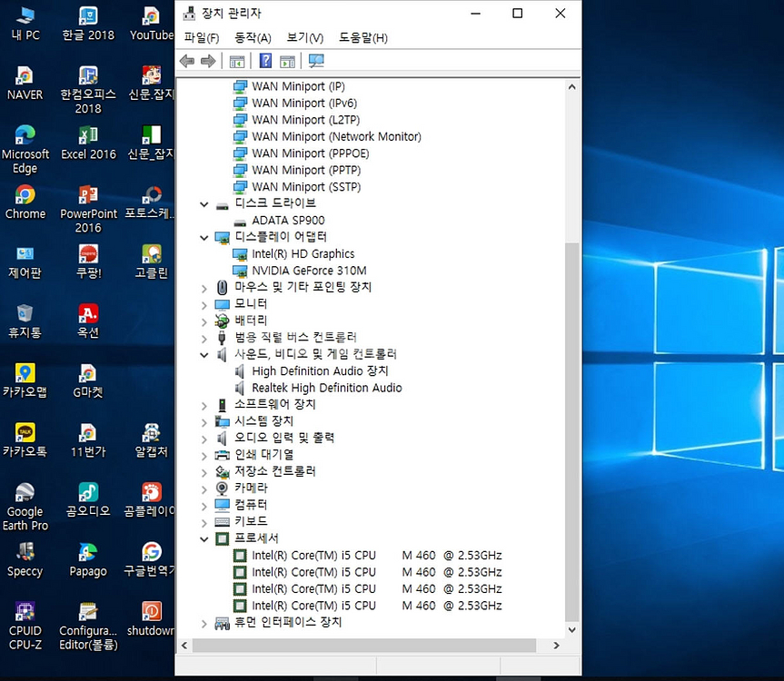This screenshot has width=784, height=681.
Task: Expand 마우스 및 기타 포인팅 장치
Action: (204, 289)
